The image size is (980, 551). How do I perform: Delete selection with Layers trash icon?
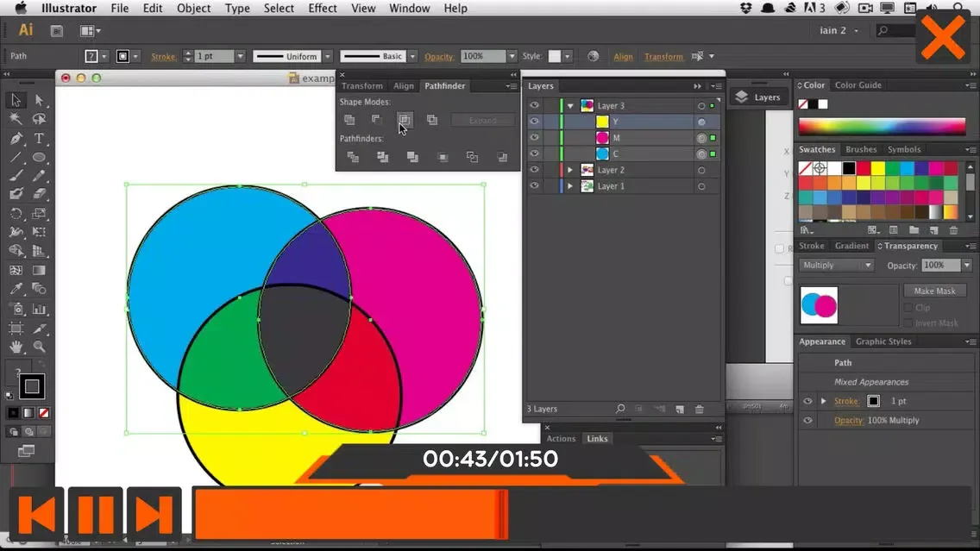[700, 410]
